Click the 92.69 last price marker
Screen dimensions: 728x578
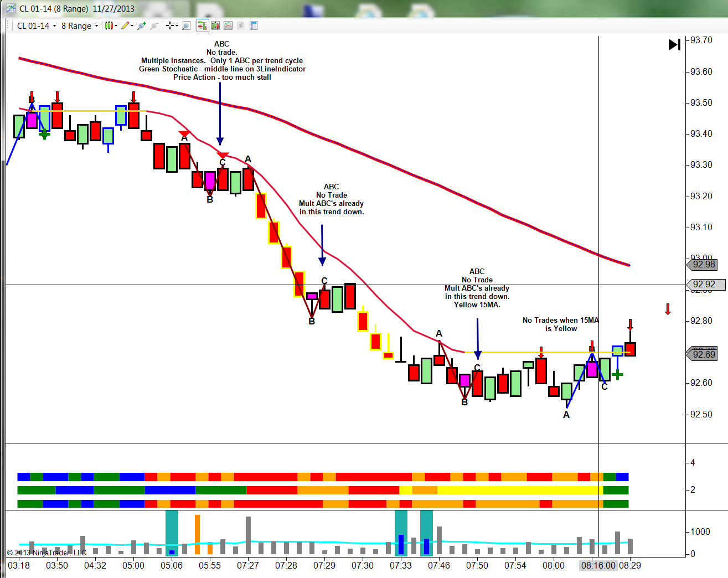pyautogui.click(x=703, y=354)
